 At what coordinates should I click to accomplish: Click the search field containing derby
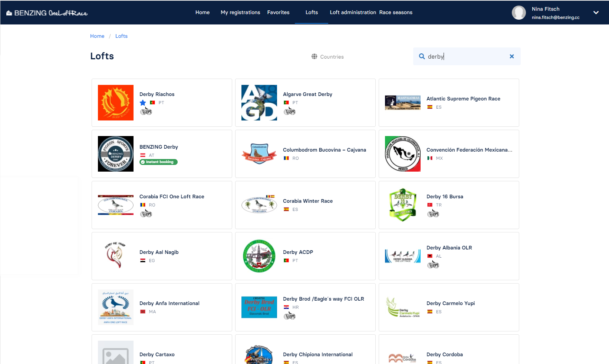[465, 56]
